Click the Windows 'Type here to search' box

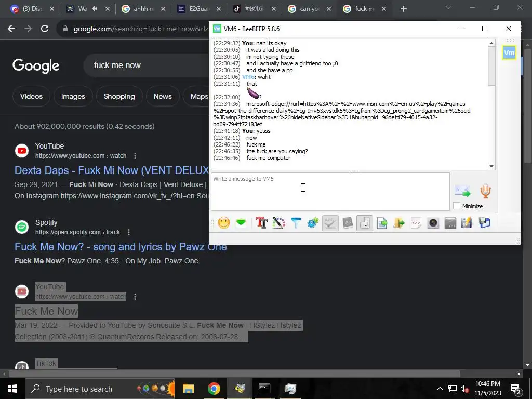[x=100, y=389]
